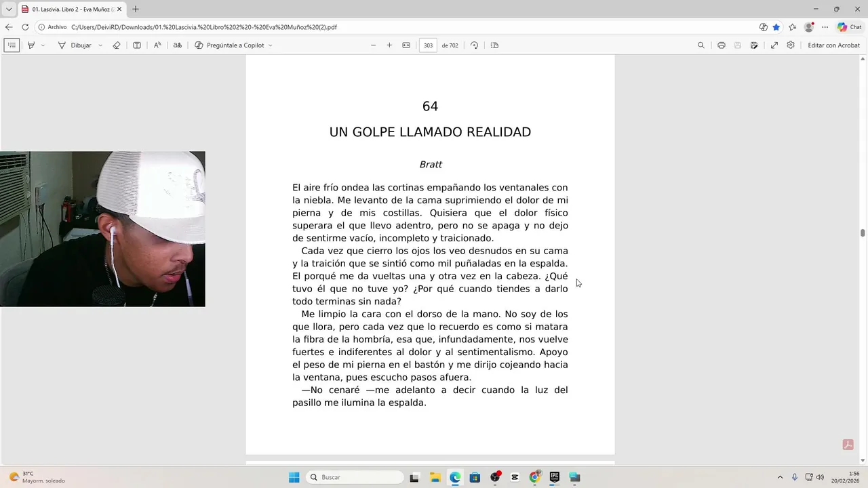Rotate the PDF page
Viewport: 868px width, 488px height.
click(474, 45)
